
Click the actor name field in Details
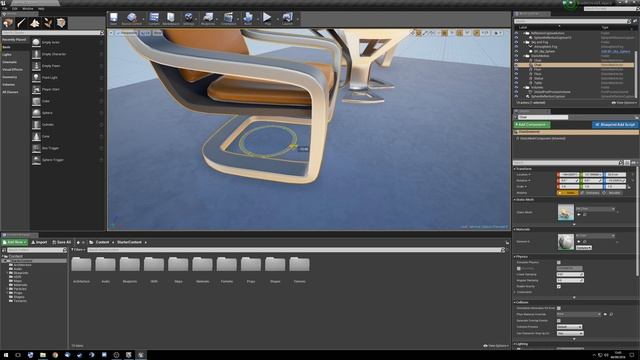point(543,117)
